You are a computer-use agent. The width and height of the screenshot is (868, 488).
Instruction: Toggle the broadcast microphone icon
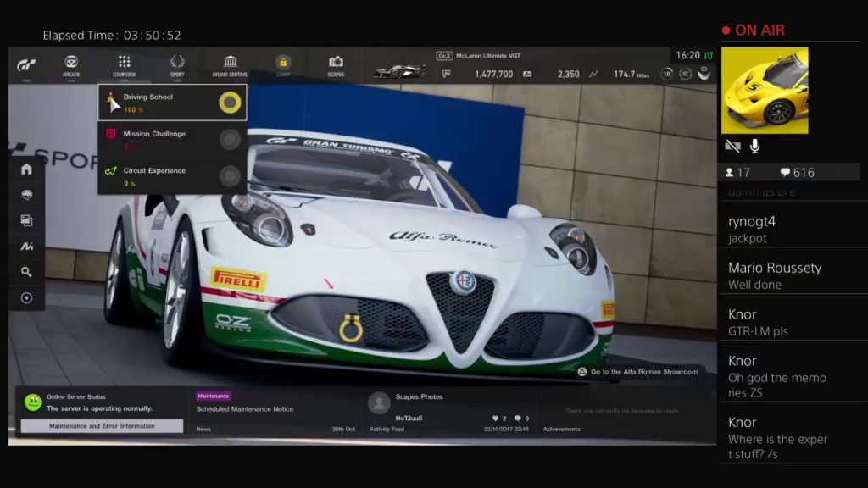click(754, 146)
